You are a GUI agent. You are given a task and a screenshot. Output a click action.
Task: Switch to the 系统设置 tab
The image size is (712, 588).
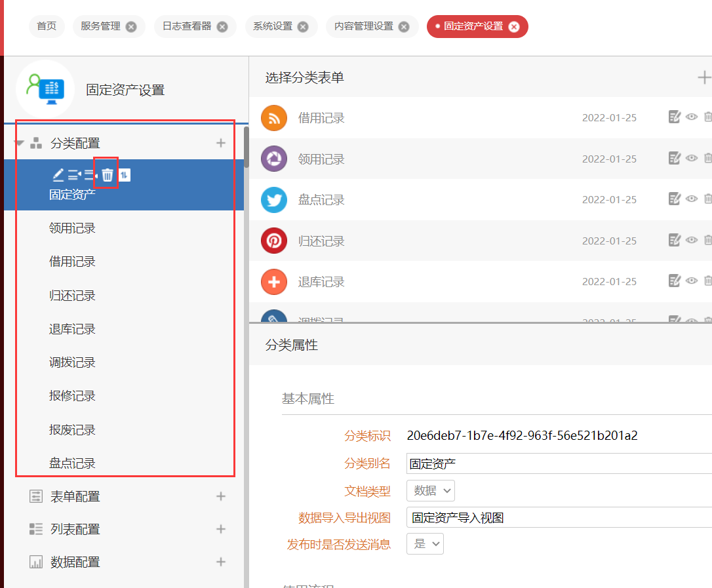point(273,26)
